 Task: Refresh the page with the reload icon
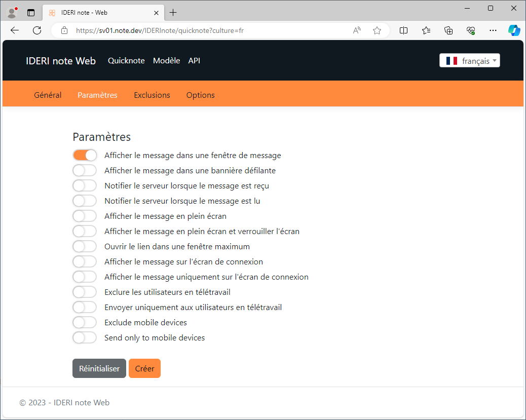point(37,30)
